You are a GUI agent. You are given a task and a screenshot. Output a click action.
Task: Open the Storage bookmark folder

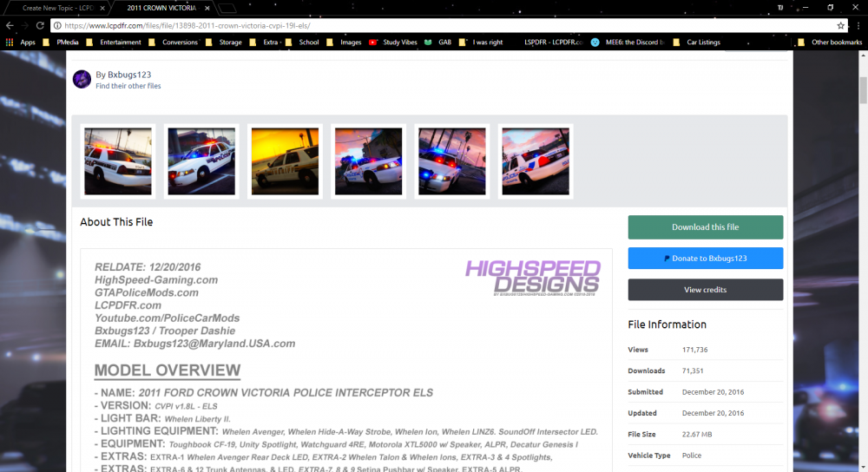(x=224, y=42)
